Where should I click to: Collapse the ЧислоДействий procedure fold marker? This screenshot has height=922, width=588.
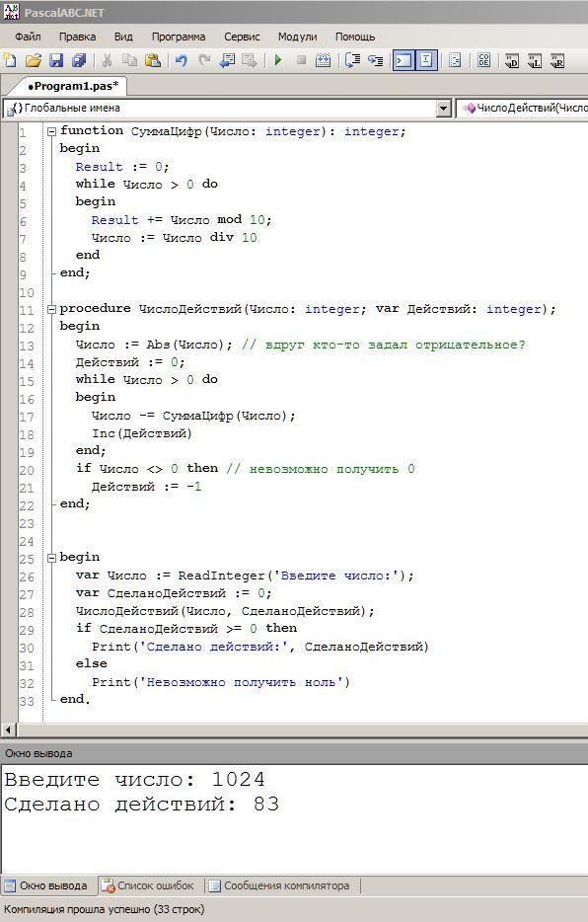click(x=51, y=309)
